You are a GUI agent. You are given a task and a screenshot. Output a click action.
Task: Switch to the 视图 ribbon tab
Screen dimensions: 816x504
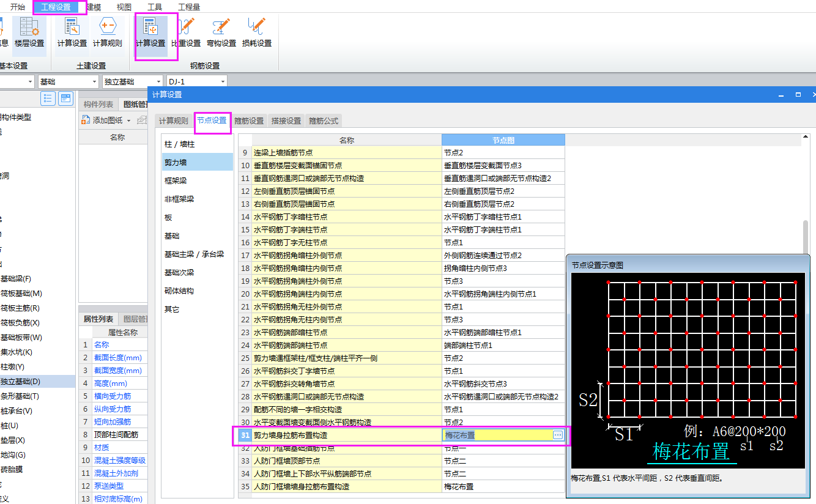(x=124, y=7)
